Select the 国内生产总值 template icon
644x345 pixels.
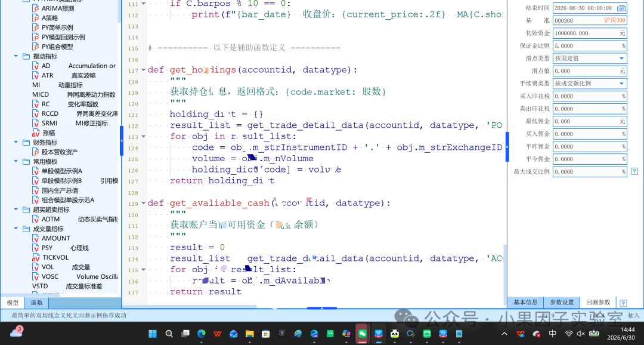pos(36,190)
